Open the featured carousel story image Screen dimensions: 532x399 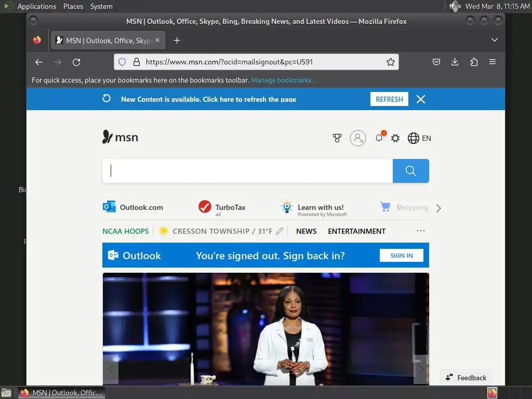(265, 328)
